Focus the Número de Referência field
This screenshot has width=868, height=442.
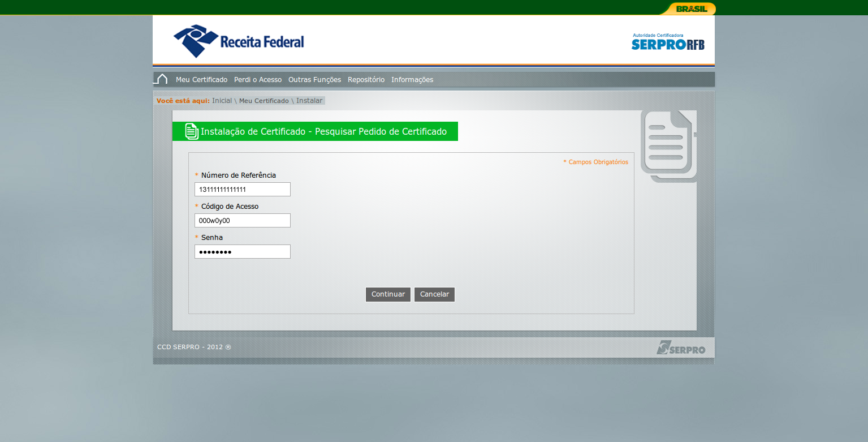pos(243,189)
